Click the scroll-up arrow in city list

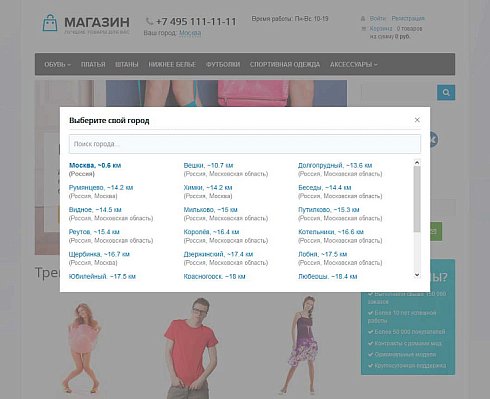coord(417,163)
